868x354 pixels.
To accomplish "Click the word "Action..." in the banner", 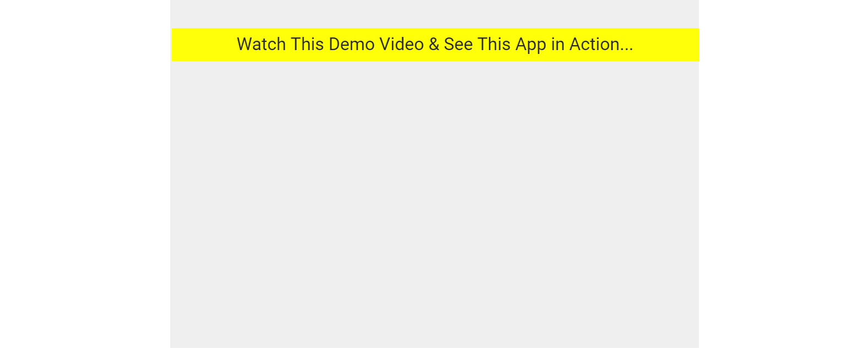I will pos(601,44).
